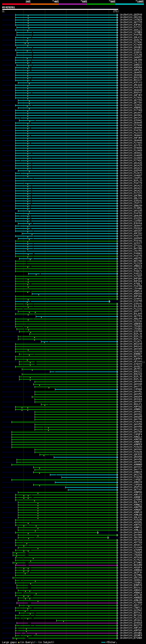The image size is (146, 644).
Task: Click the white query sequence bar
Action: pos(60,9)
